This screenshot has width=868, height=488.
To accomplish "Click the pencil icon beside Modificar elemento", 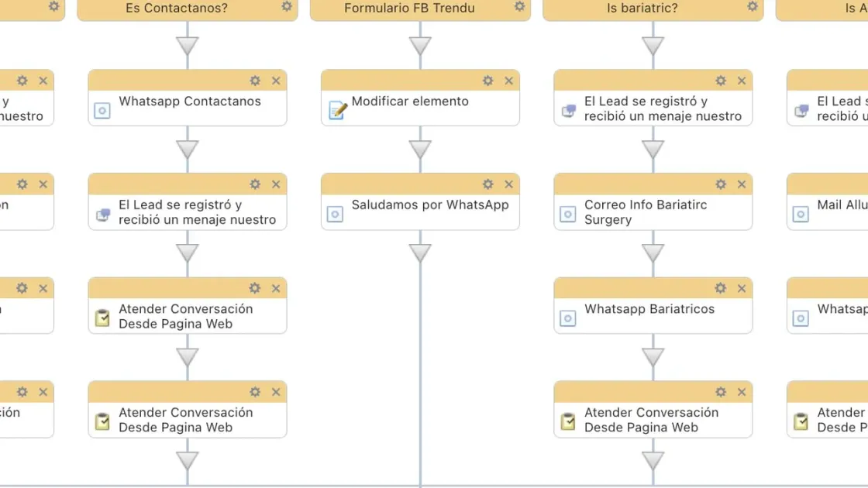I will coord(337,110).
